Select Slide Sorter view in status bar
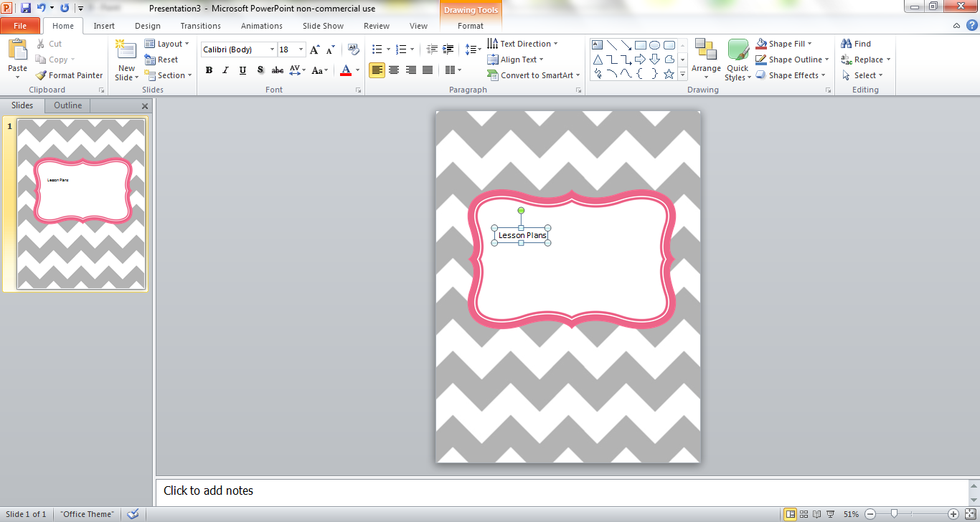The height and width of the screenshot is (522, 980). click(x=804, y=514)
